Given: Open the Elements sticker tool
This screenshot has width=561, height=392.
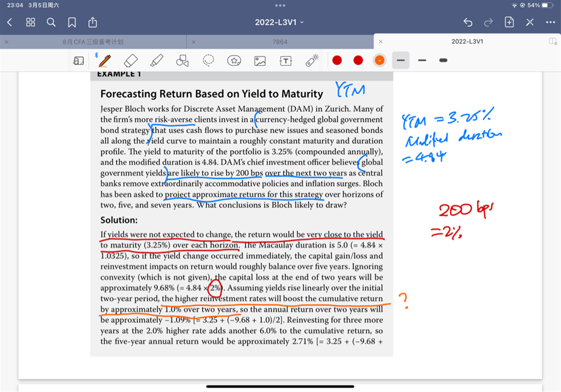Looking at the screenshot, I should coord(234,60).
